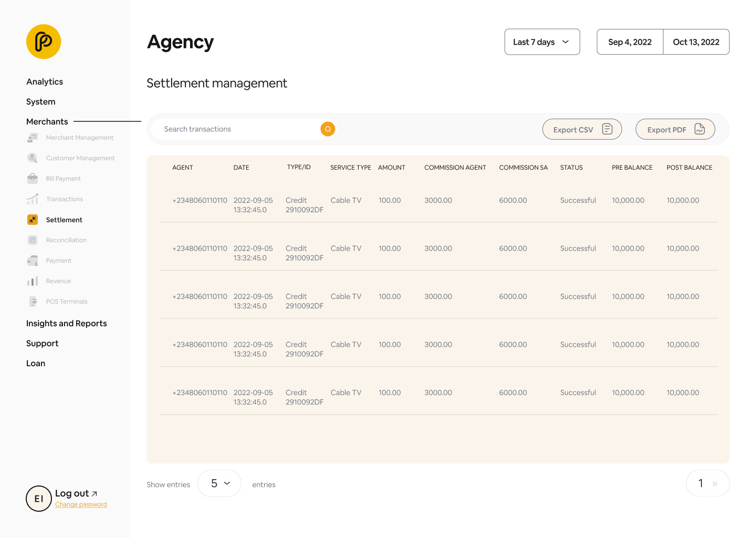The image size is (756, 538).
Task: Click the Payment wallet icon
Action: coord(33,261)
